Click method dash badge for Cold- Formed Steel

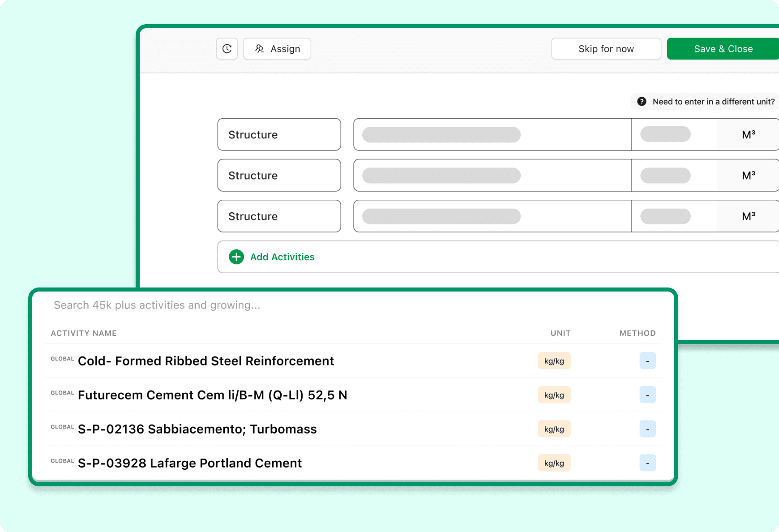[647, 361]
